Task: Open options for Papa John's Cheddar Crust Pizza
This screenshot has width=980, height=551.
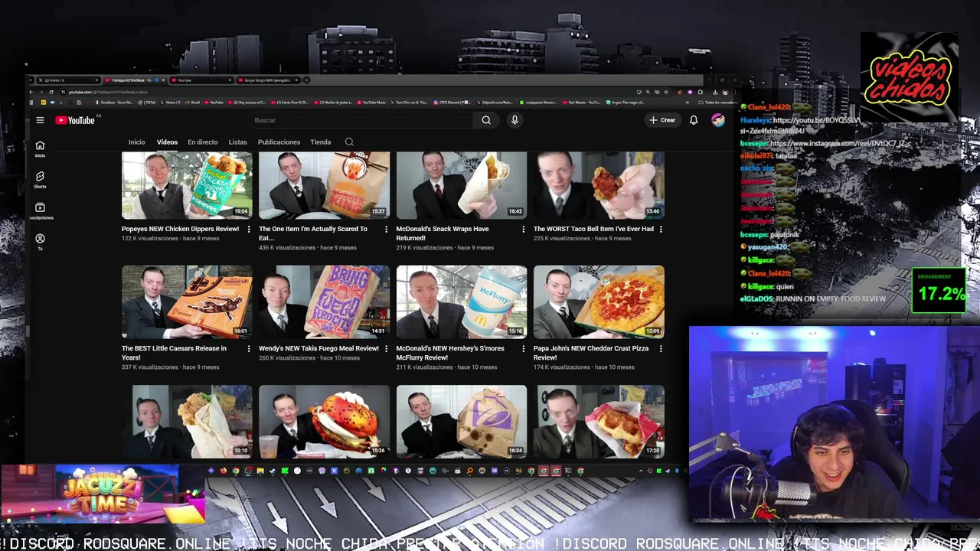Action: (661, 348)
